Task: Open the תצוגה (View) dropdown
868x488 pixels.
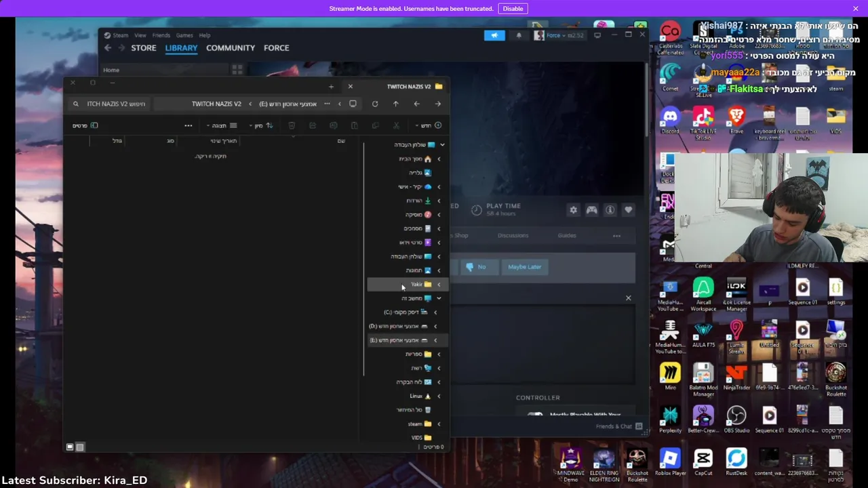Action: pos(222,125)
